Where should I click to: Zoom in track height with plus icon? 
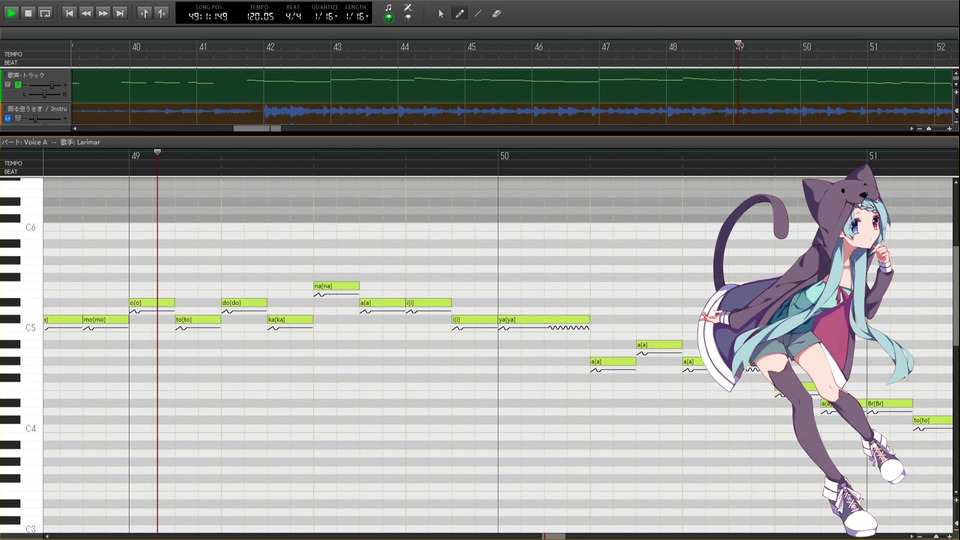point(956,92)
